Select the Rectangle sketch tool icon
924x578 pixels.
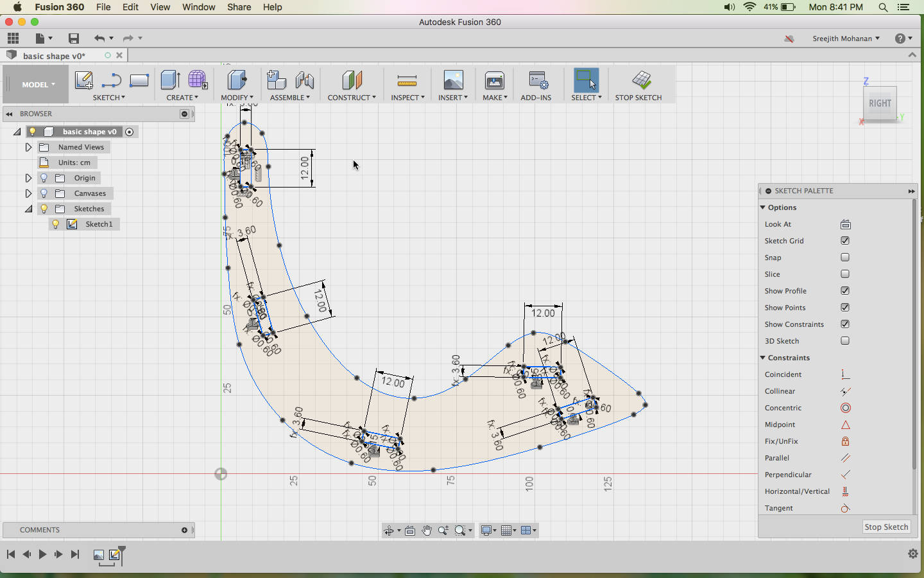tap(139, 80)
